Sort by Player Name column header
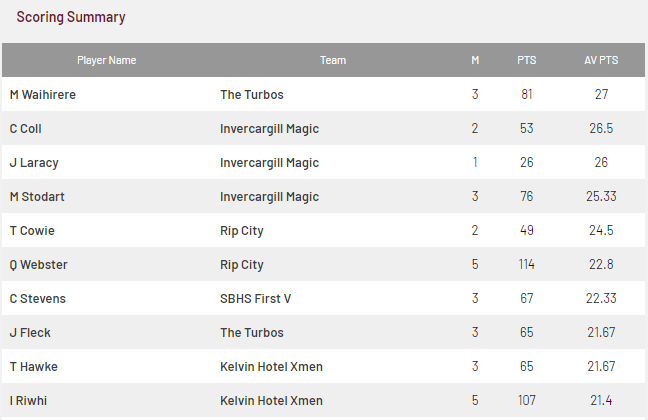Viewport: 648px width, 420px height. tap(107, 60)
